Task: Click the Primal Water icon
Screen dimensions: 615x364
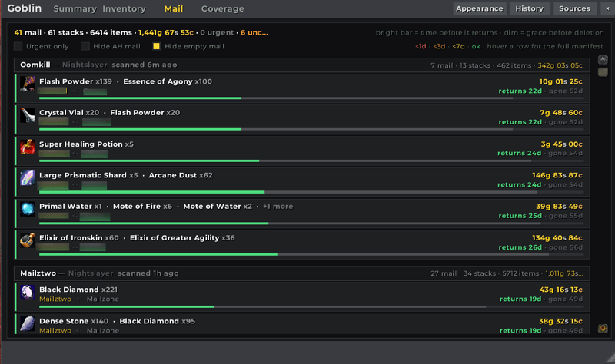Action: coord(28,209)
